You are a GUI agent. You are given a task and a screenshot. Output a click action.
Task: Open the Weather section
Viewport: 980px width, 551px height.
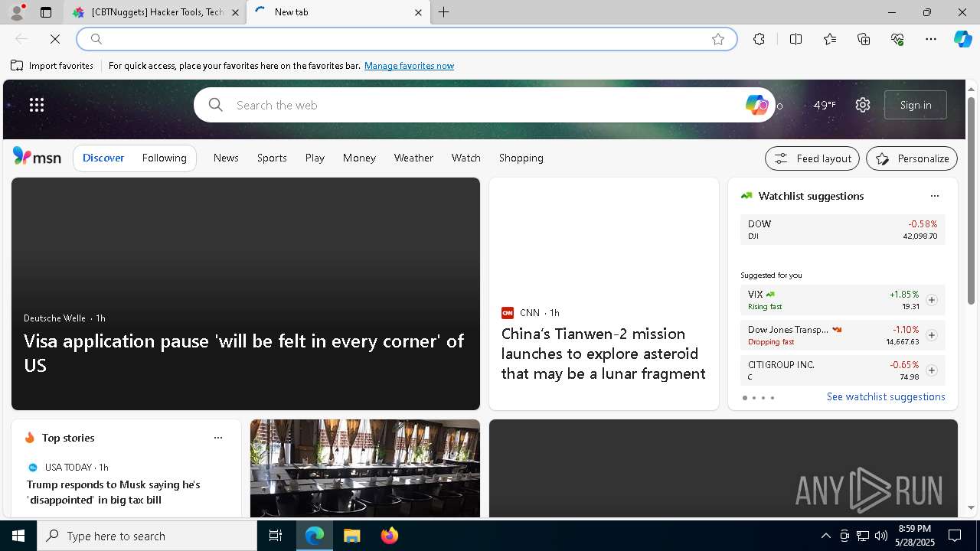[413, 158]
